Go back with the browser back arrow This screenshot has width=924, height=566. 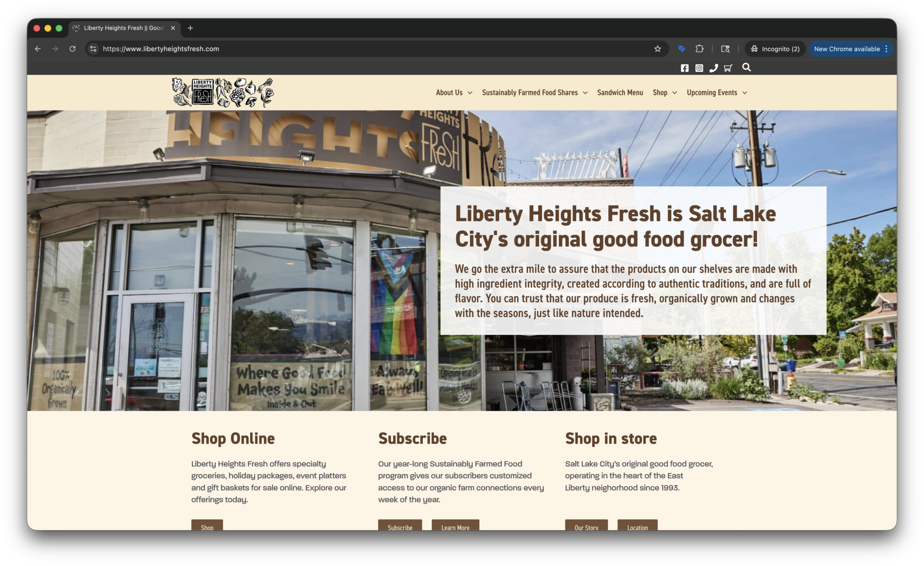pos(38,49)
